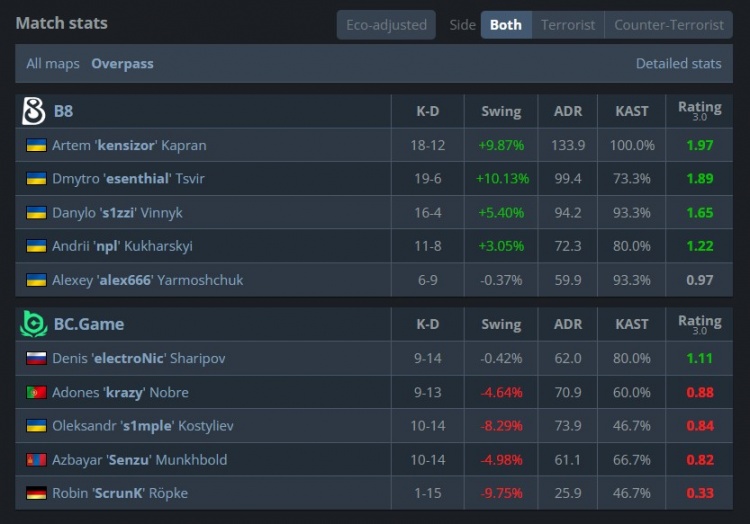Screen dimensions: 750x524
Task: Select the Terrorist side filter
Action: (x=568, y=25)
